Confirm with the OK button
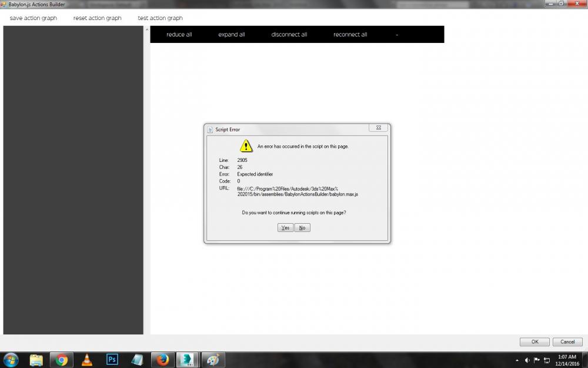This screenshot has height=368, width=588. [534, 342]
